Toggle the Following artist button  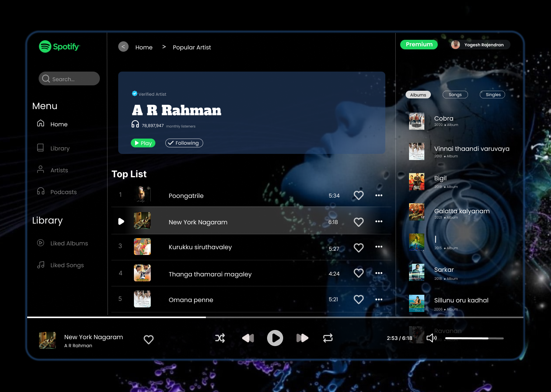(184, 143)
